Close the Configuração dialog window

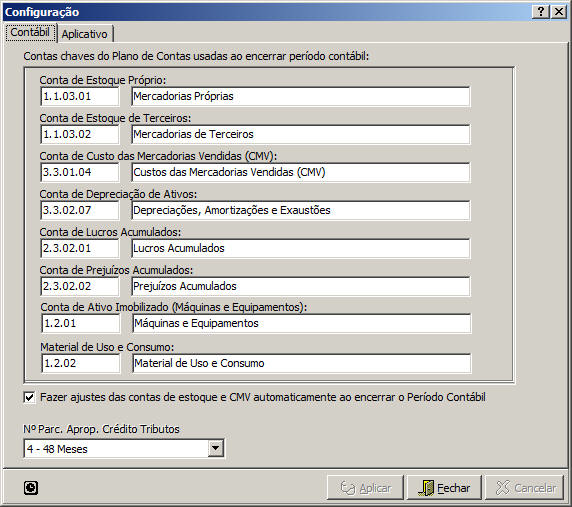559,12
